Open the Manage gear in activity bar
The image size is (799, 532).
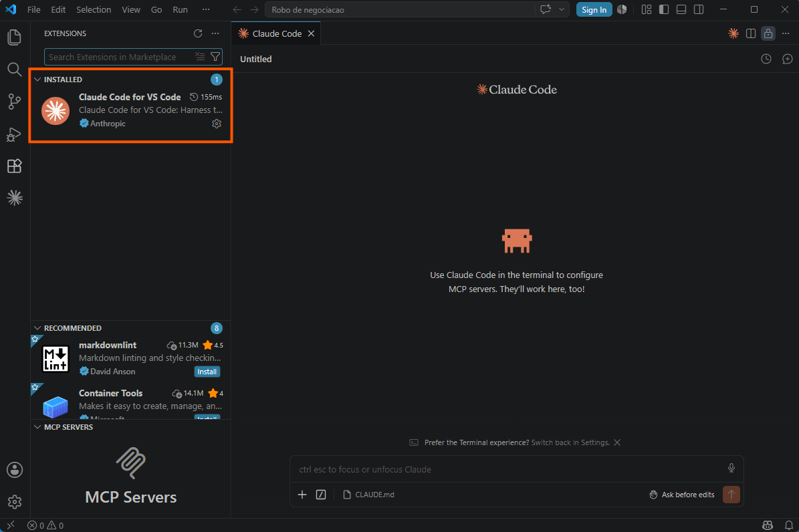(14, 502)
